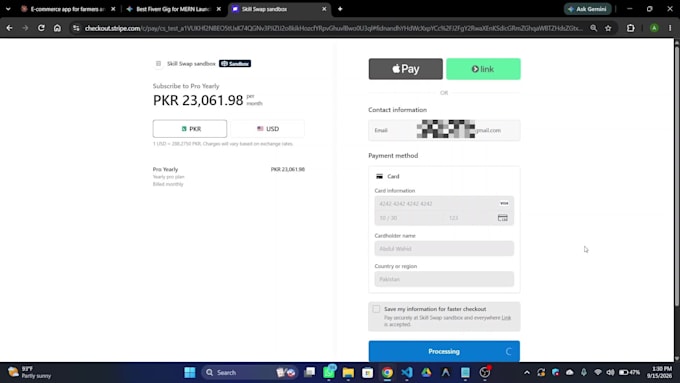Select PKR currency option
The width and height of the screenshot is (680, 383).
click(190, 129)
